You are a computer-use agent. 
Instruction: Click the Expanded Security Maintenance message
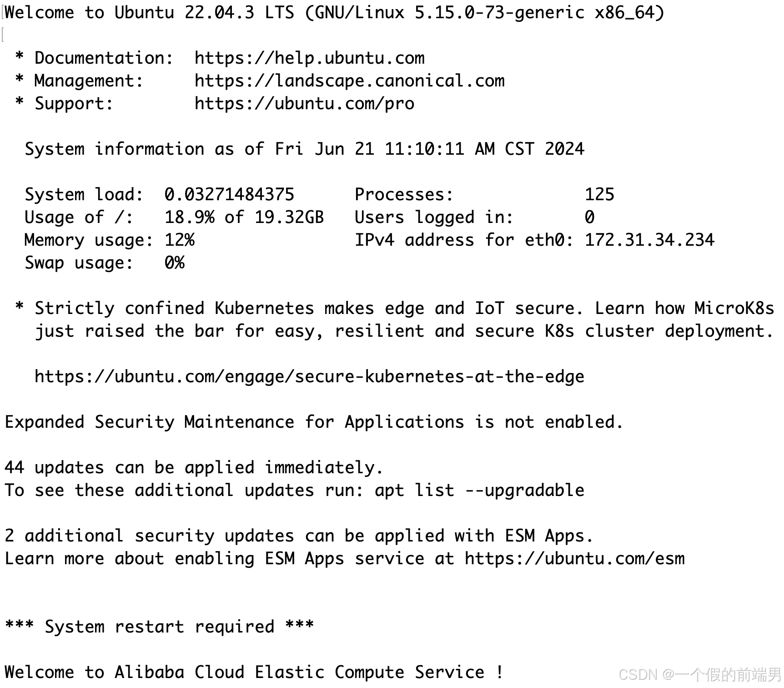pos(314,422)
